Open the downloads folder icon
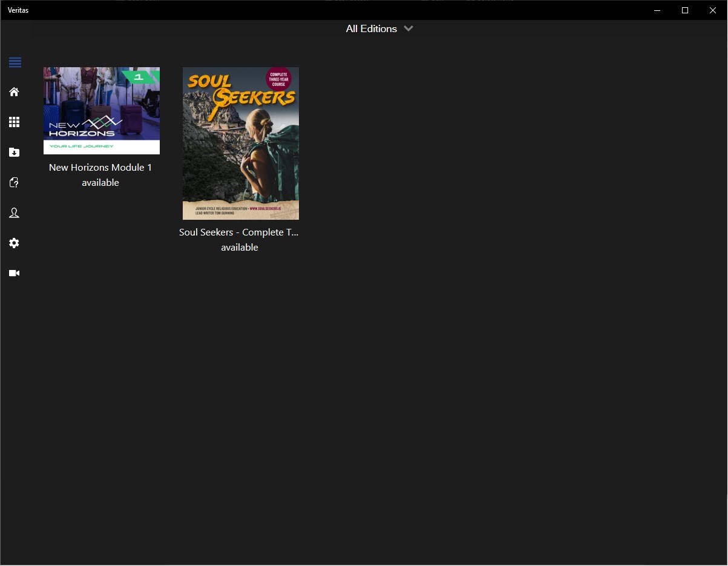This screenshot has width=728, height=566. [x=15, y=153]
